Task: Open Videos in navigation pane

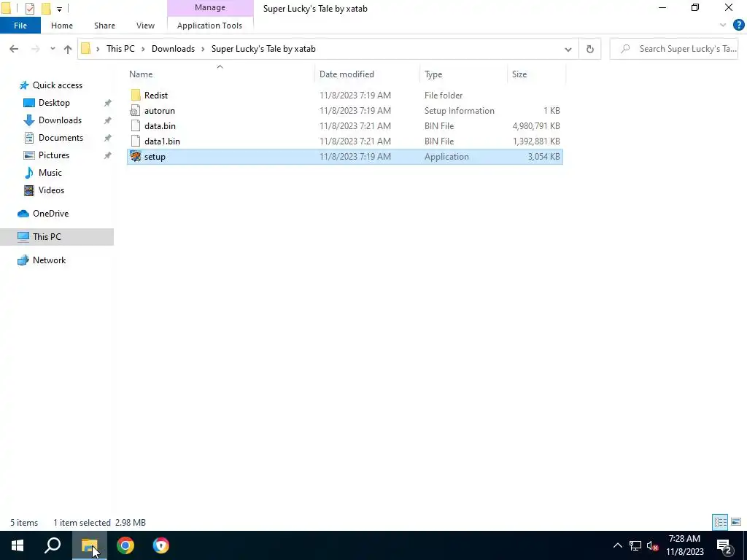Action: click(x=51, y=190)
